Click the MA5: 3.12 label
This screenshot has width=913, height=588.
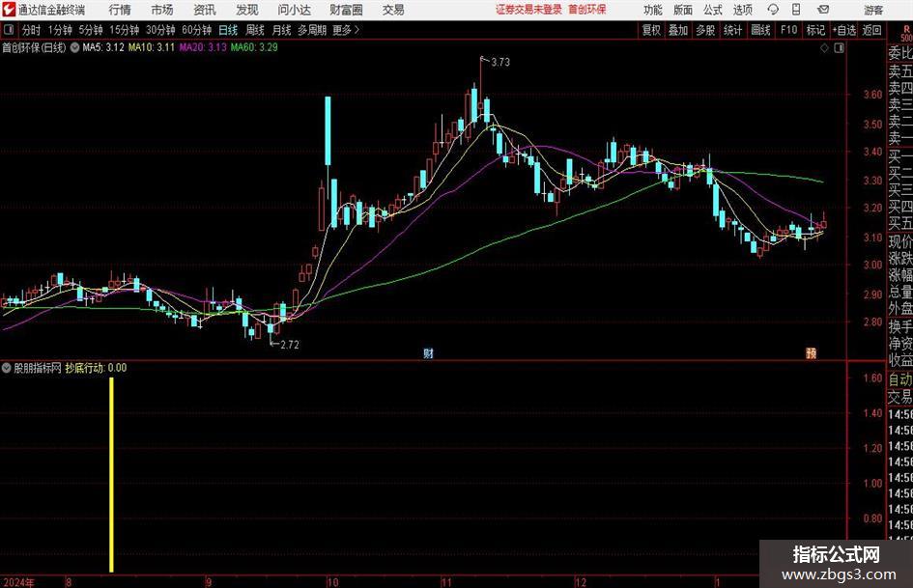[x=103, y=47]
